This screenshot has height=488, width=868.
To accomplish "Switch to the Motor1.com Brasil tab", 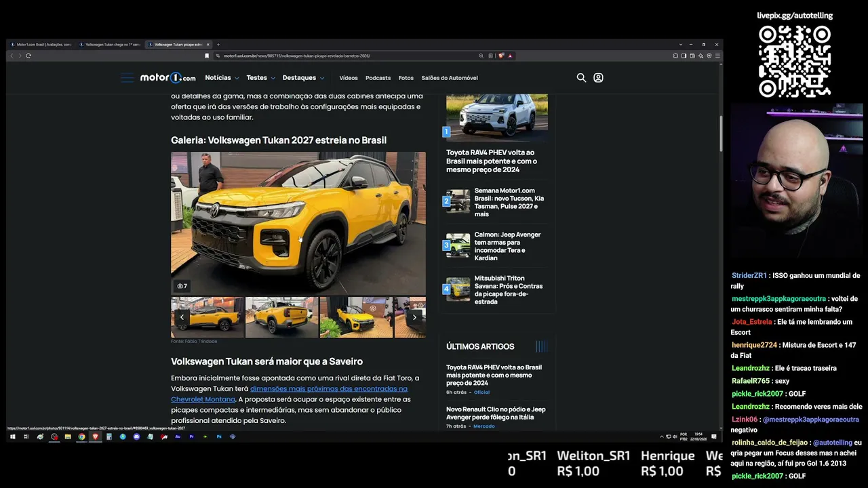I will (x=41, y=45).
